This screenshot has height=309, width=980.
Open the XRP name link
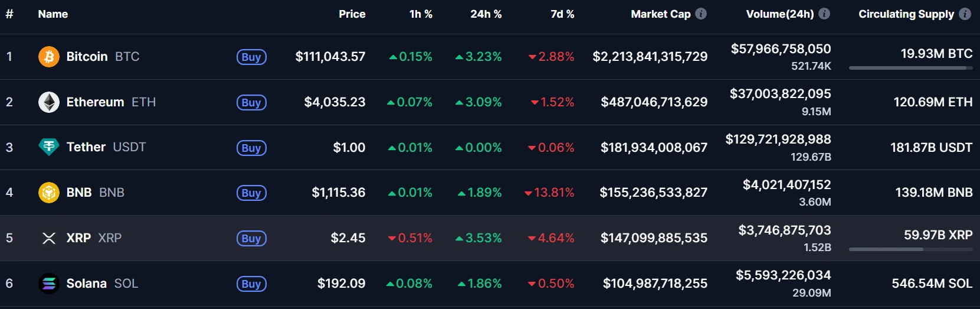pyautogui.click(x=78, y=238)
